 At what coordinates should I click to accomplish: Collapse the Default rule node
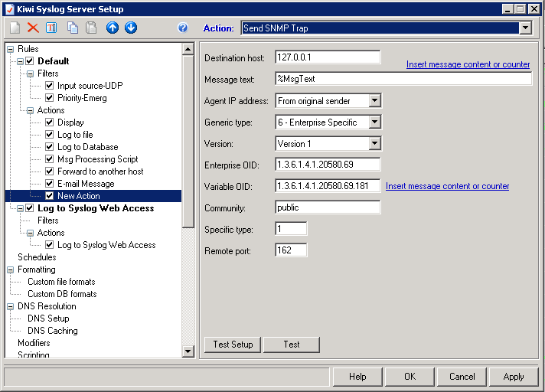(20, 61)
